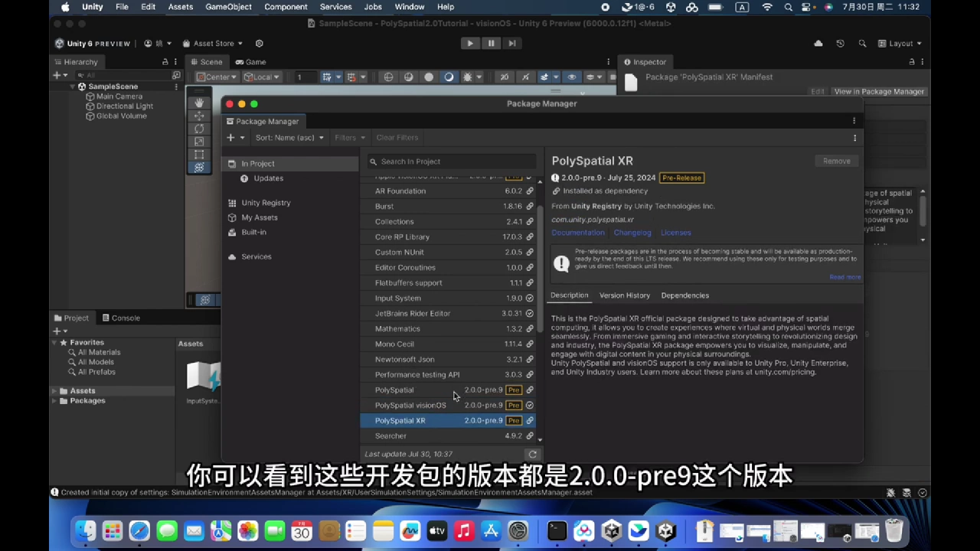This screenshot has width=980, height=551.
Task: Open debug draw mode bug icon
Action: pos(468,77)
